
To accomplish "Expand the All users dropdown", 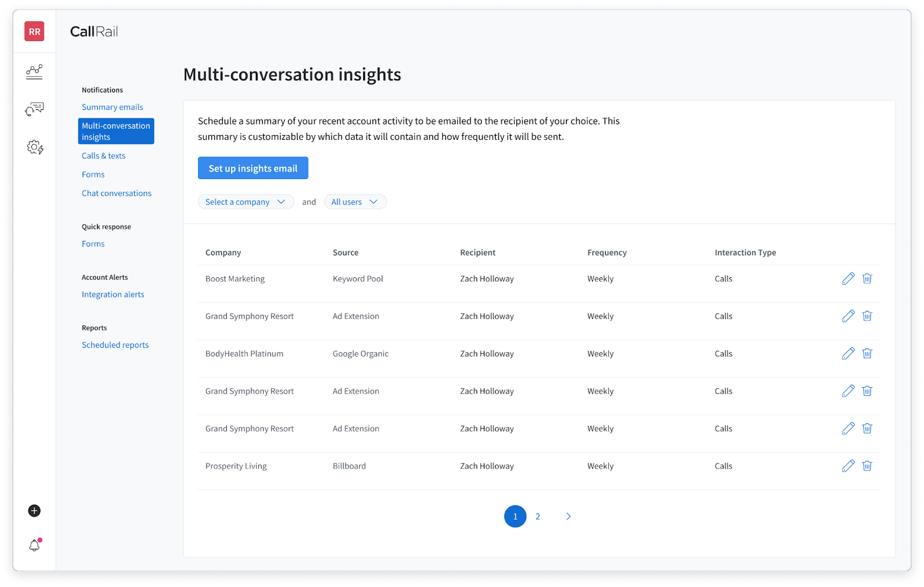I will pos(355,202).
